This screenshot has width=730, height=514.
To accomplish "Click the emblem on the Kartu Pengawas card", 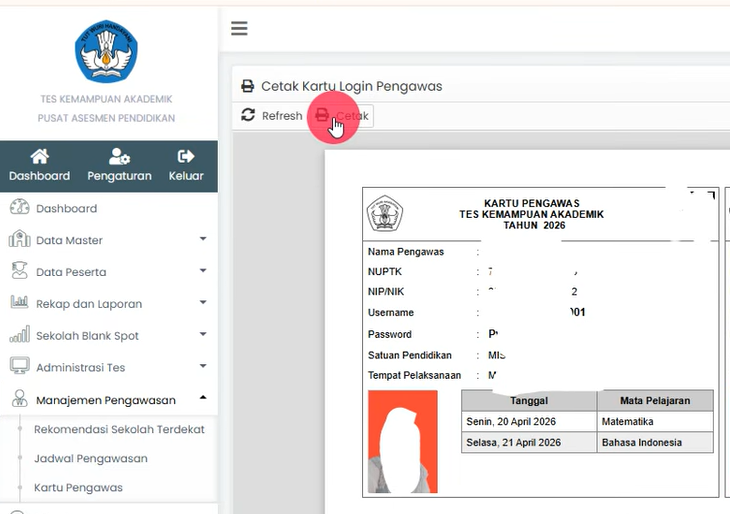I will pos(385,214).
